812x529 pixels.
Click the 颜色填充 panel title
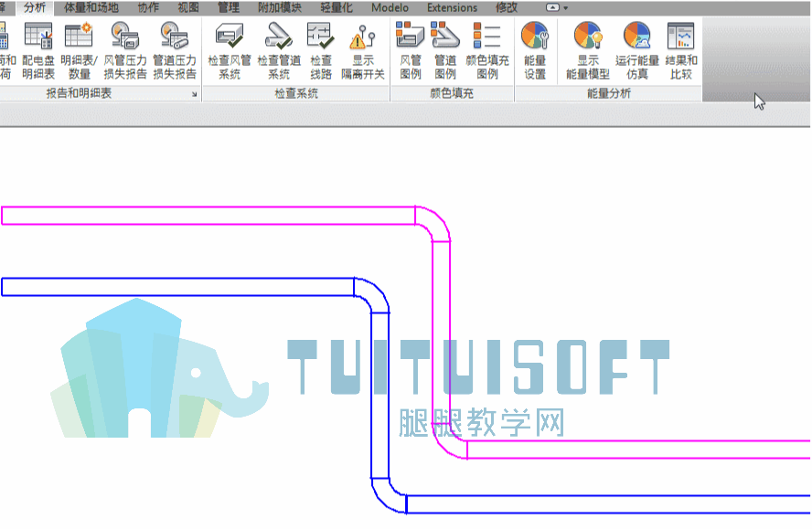(452, 93)
